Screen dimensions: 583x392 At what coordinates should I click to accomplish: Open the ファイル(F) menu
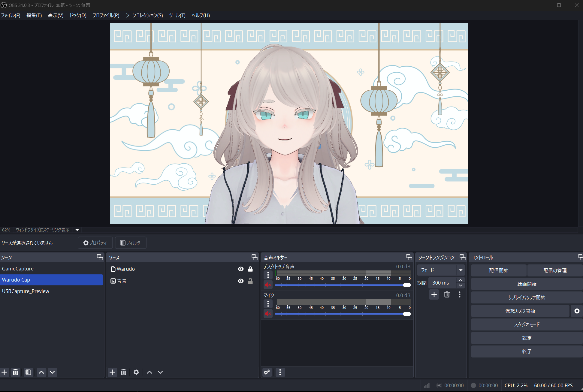click(11, 15)
